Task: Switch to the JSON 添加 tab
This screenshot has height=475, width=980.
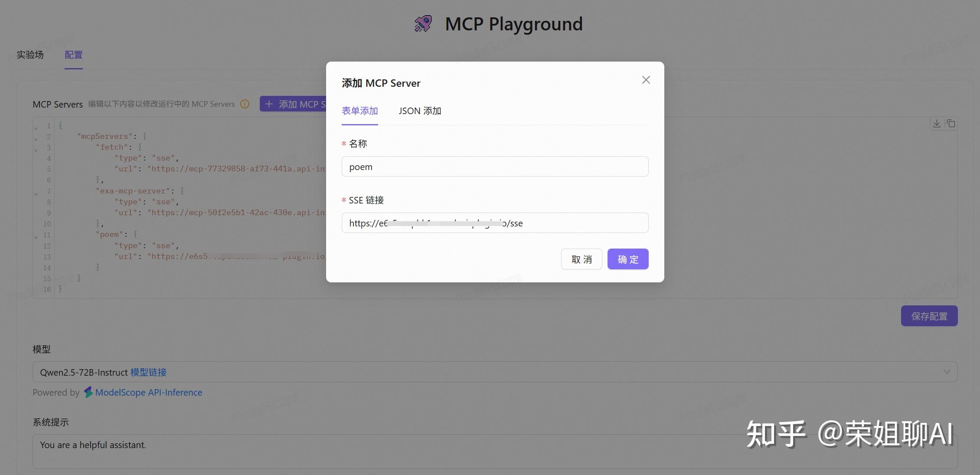Action: click(x=419, y=111)
